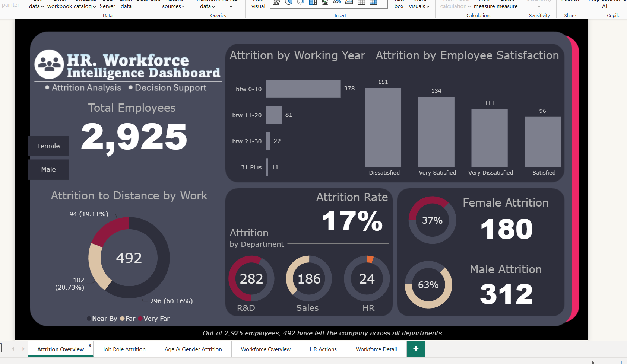
Task: Click the Near By legend color marker
Action: (89, 319)
